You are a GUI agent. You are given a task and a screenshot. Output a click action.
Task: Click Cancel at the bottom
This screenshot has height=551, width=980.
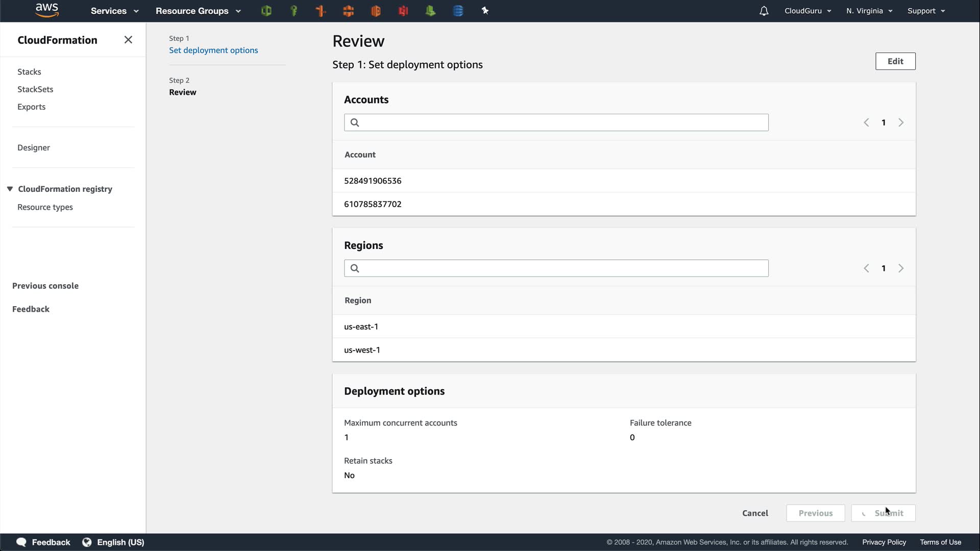(755, 513)
